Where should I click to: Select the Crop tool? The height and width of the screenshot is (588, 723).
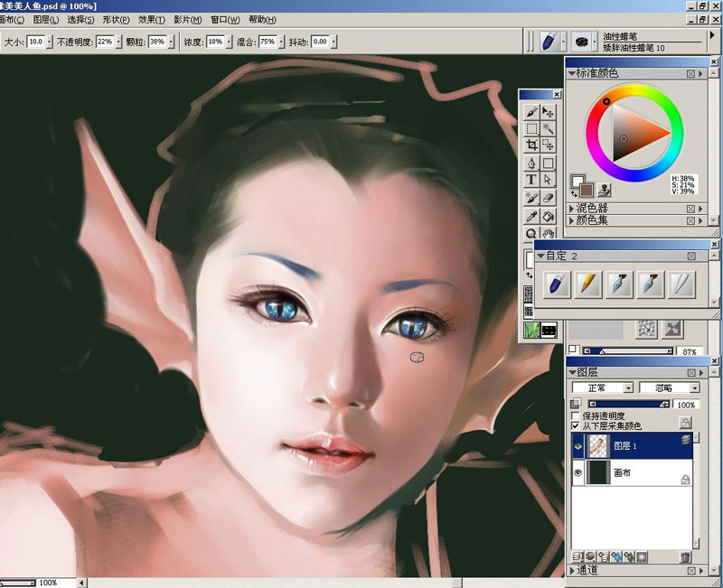point(531,145)
